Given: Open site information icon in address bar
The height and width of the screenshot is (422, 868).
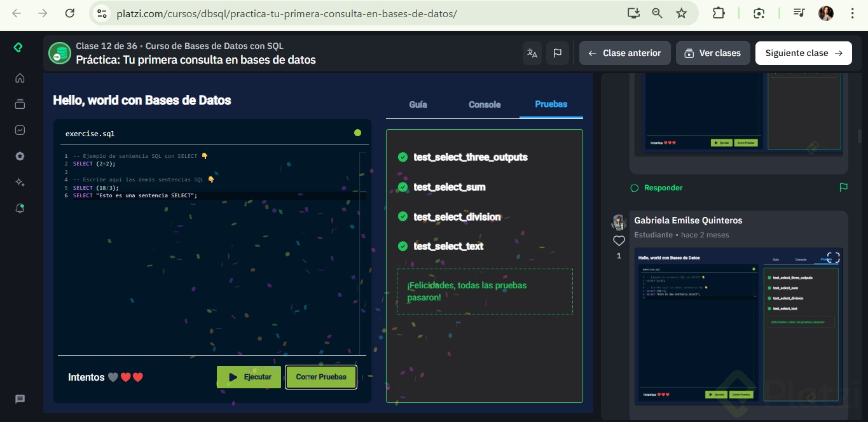Looking at the screenshot, I should click(102, 13).
